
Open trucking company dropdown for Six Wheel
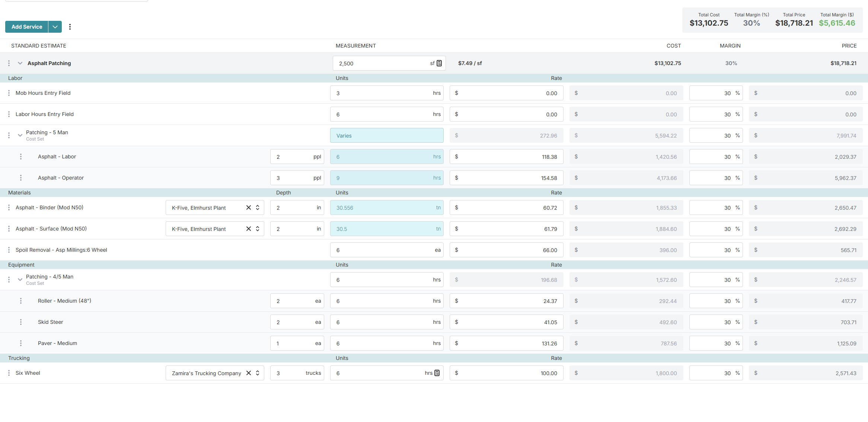tap(258, 373)
